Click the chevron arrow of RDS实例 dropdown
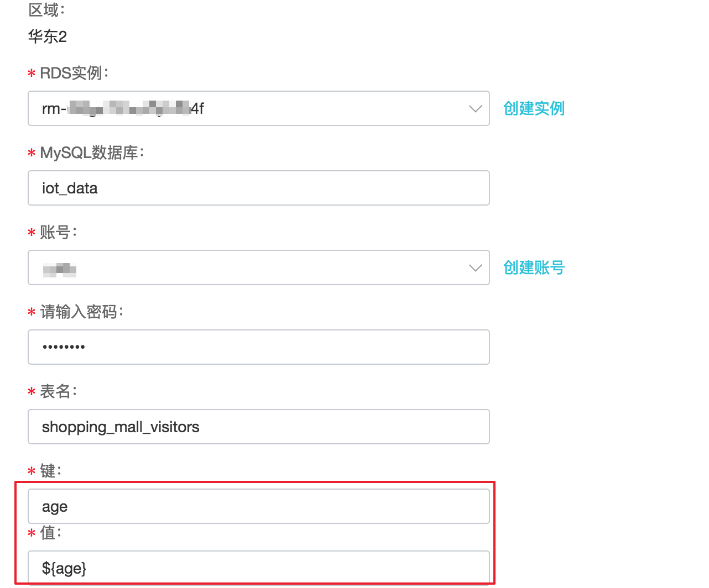This screenshot has height=588, width=709. [475, 109]
